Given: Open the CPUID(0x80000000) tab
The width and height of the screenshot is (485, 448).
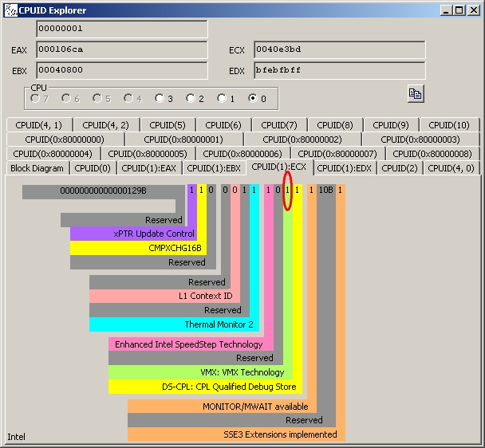Looking at the screenshot, I should pyautogui.click(x=65, y=140).
